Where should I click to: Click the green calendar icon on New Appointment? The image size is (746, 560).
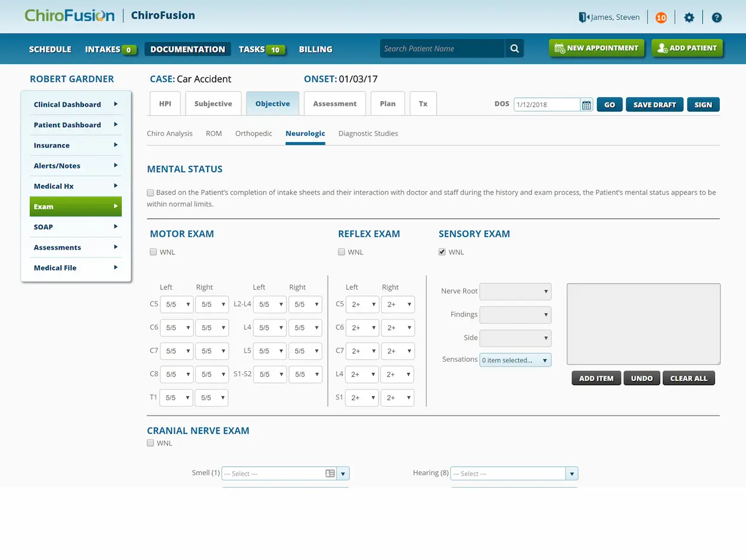(560, 48)
